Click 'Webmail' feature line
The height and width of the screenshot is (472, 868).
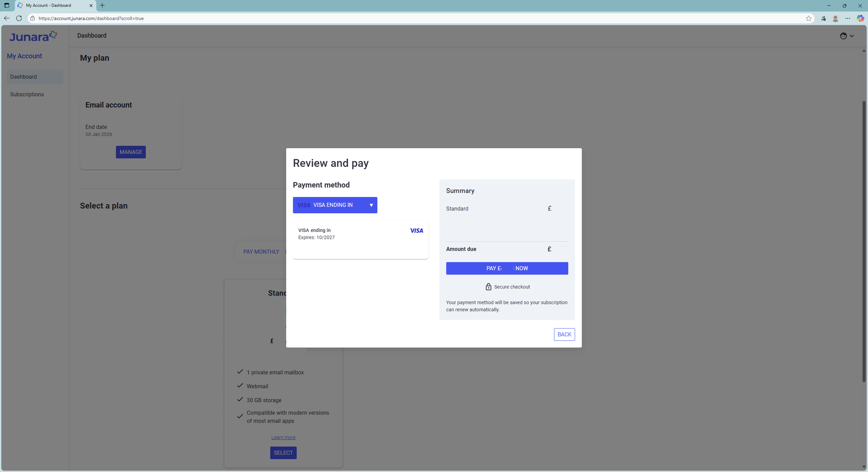(x=257, y=386)
